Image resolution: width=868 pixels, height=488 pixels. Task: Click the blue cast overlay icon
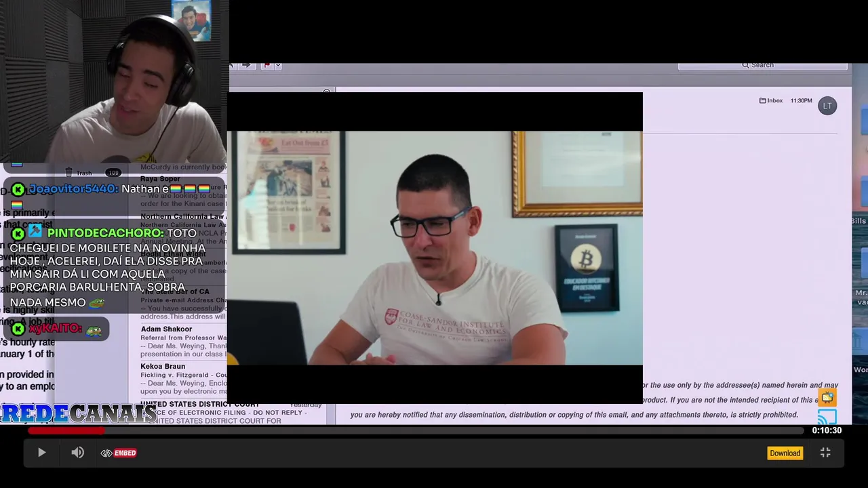click(x=827, y=416)
